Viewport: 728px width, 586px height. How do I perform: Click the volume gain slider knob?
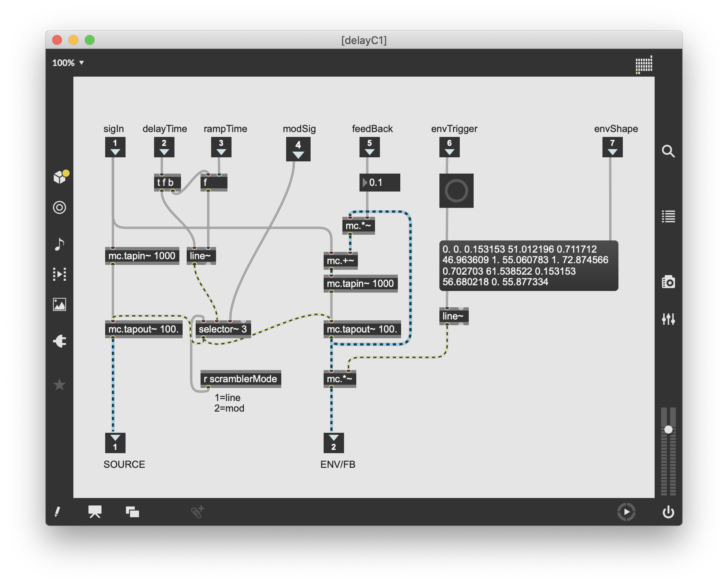coord(668,430)
